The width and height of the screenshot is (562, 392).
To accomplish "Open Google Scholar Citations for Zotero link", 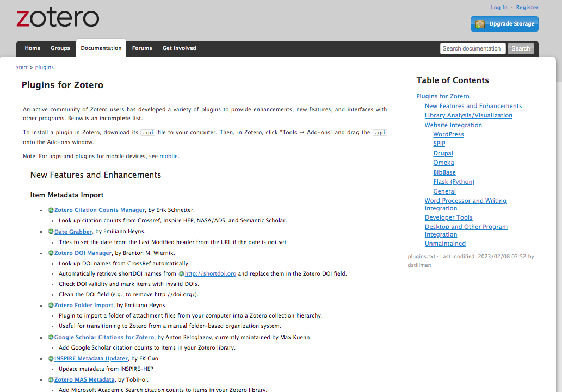I will [x=104, y=337].
